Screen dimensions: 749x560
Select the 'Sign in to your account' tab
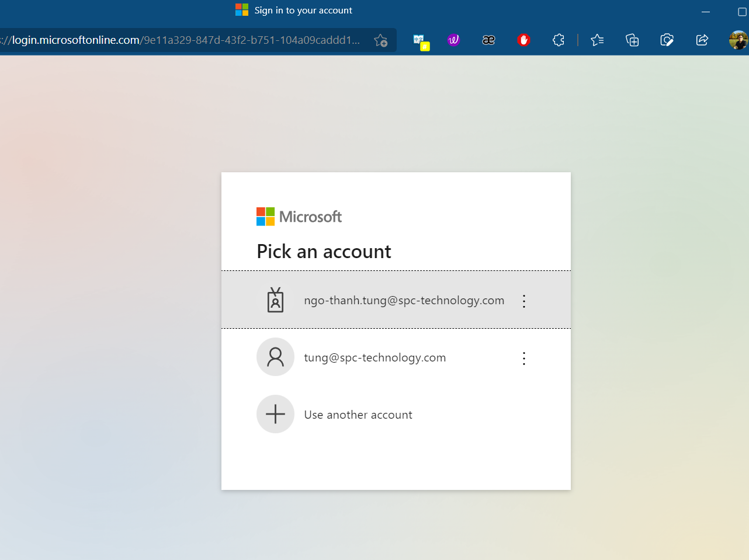click(x=294, y=10)
